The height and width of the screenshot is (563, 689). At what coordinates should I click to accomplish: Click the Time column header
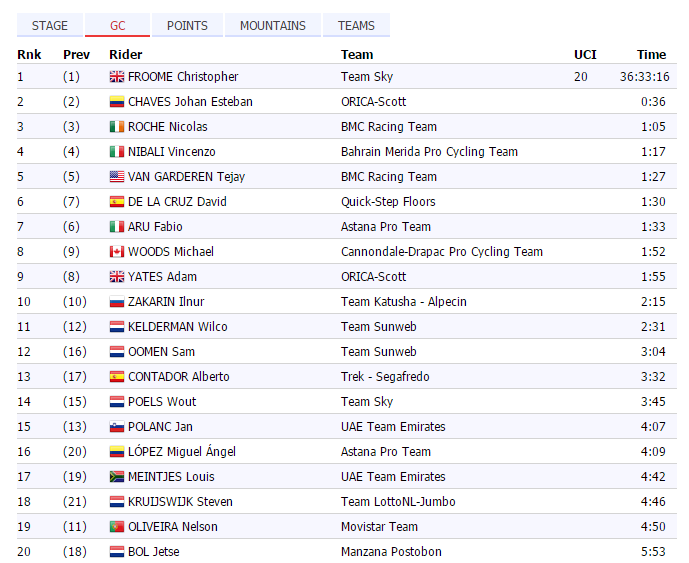(x=651, y=54)
